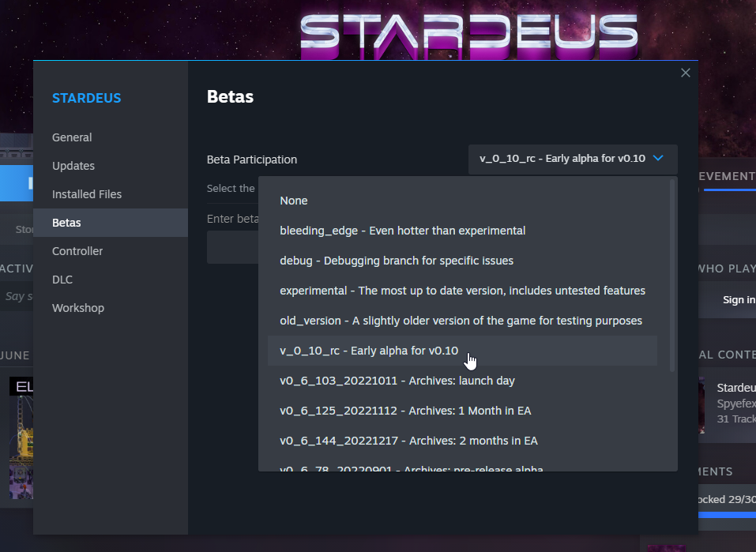Collapse the Beta Participation dropdown chevron

click(658, 158)
